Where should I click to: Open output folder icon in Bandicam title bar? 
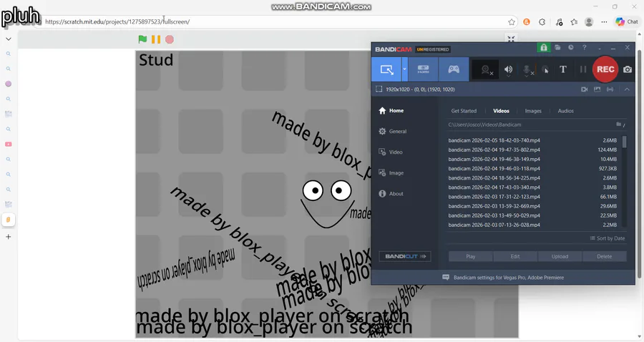coord(557,48)
